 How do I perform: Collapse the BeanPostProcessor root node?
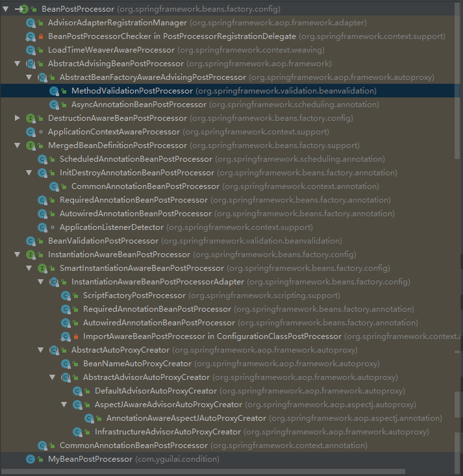[5, 9]
